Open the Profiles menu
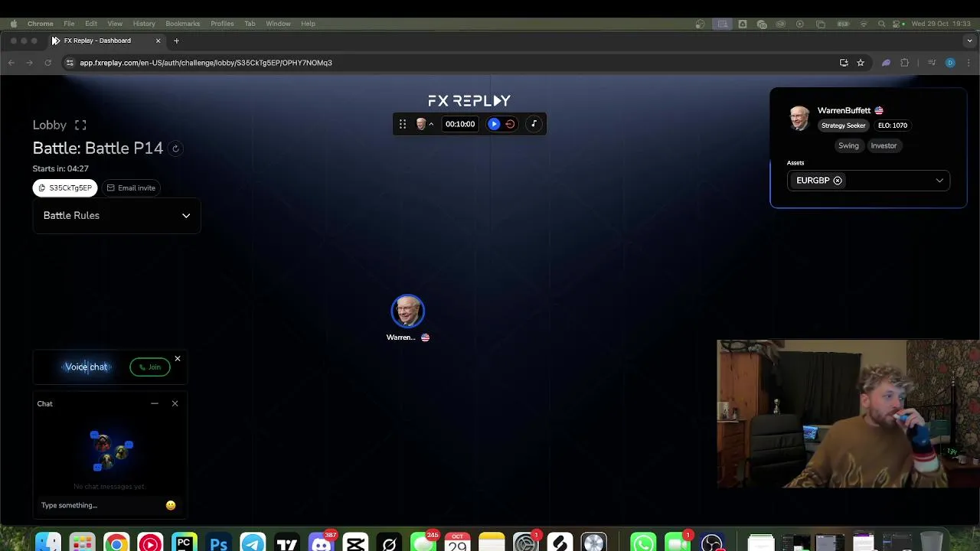This screenshot has width=980, height=551. (x=222, y=24)
